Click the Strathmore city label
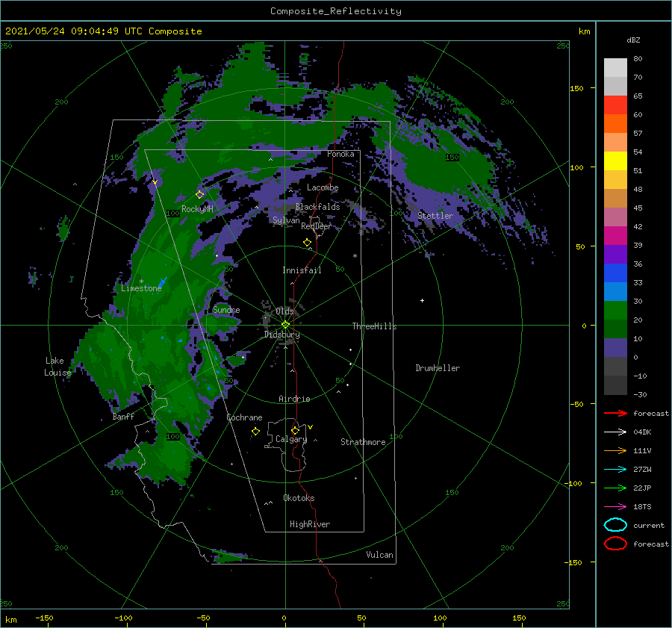 (x=363, y=442)
